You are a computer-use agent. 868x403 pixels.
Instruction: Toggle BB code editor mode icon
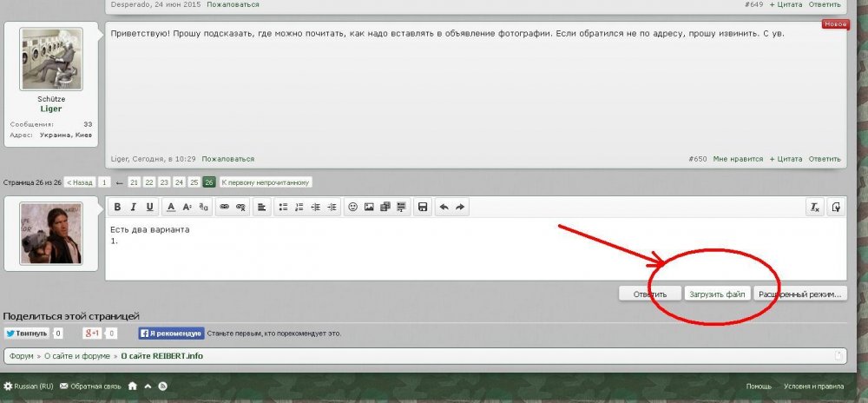pyautogui.click(x=836, y=207)
